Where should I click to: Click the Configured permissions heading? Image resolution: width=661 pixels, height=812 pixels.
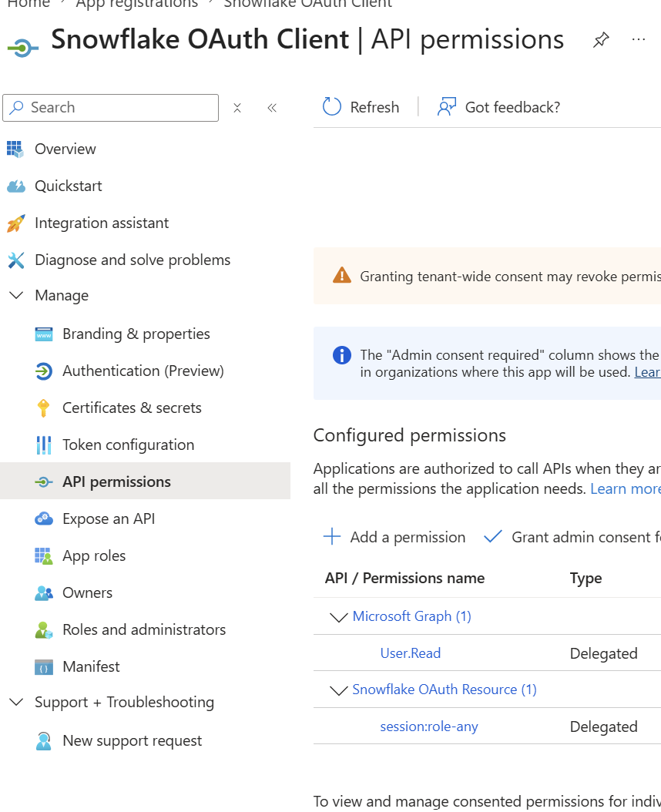tap(410, 435)
